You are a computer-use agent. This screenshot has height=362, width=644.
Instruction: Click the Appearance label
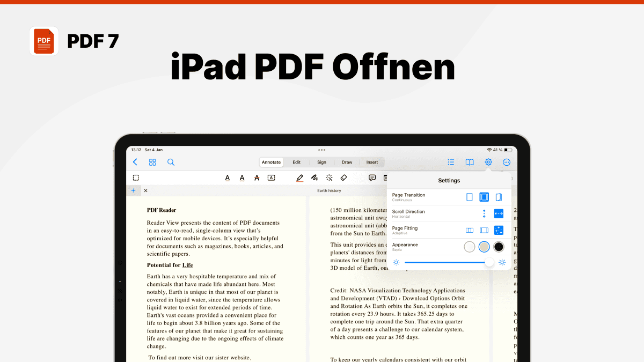click(405, 245)
